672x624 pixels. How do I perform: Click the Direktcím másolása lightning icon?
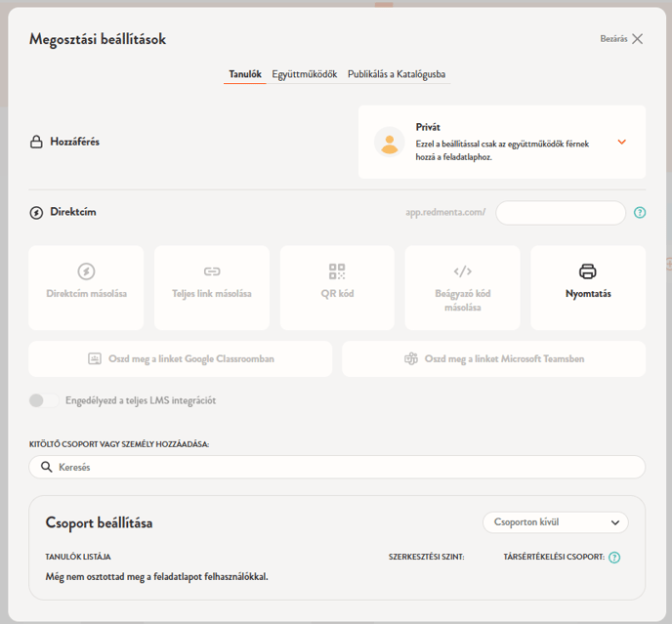[86, 271]
